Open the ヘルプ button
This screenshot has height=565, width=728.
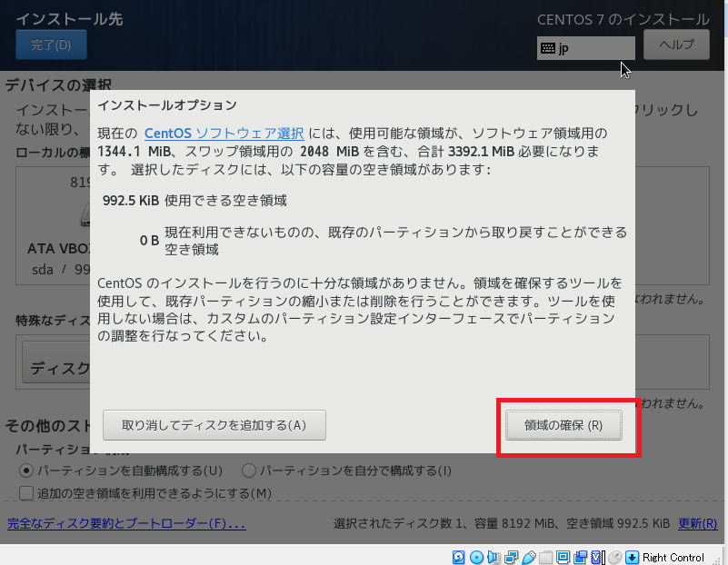676,45
